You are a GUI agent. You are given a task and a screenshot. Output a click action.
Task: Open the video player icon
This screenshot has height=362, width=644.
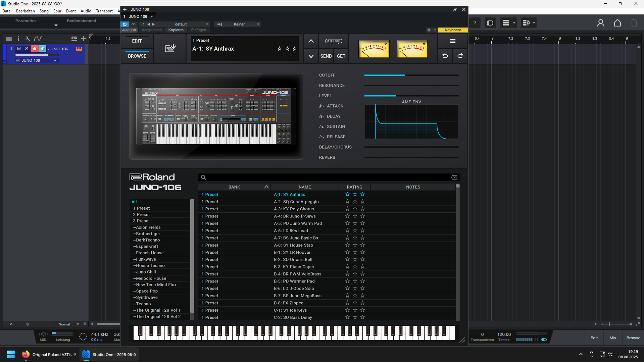pyautogui.click(x=490, y=23)
